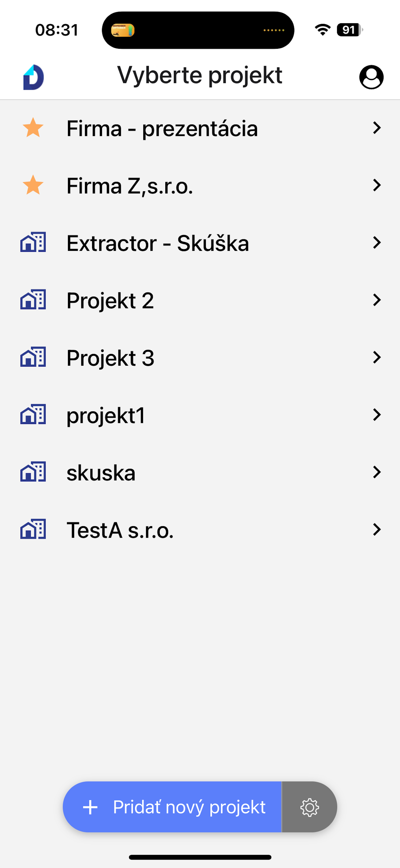
Task: Expand Firma - prezentácia with its chevron
Action: coord(377,128)
